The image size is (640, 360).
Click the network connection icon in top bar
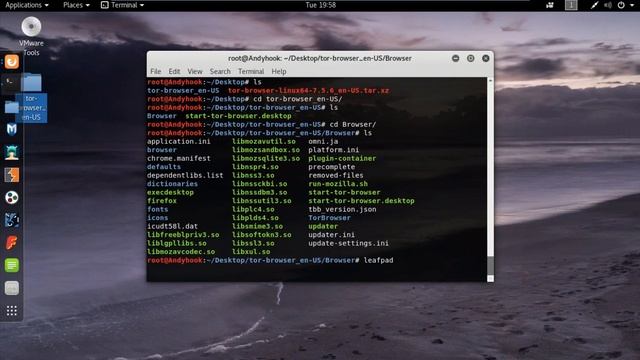(x=594, y=5)
